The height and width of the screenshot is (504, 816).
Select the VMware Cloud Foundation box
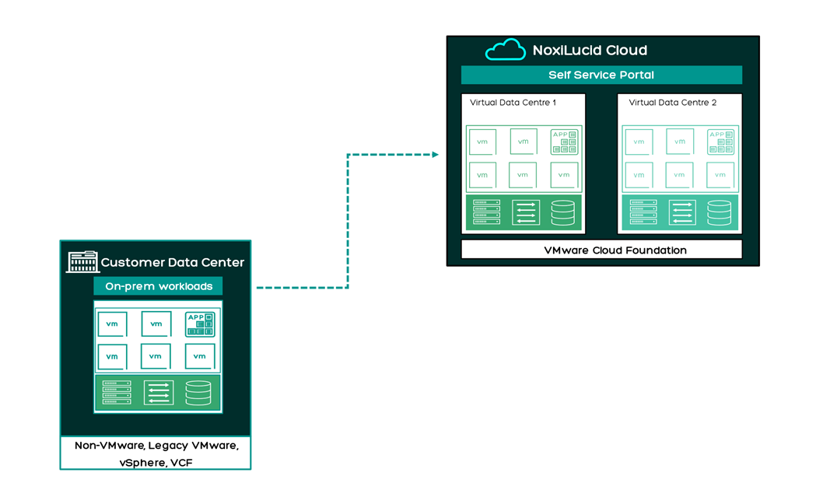point(601,250)
